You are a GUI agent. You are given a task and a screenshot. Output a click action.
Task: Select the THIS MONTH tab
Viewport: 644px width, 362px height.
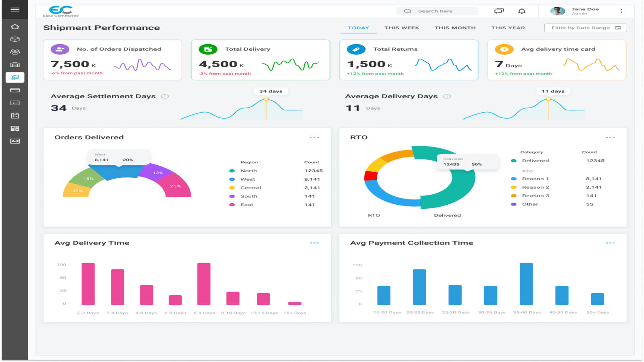pyautogui.click(x=455, y=28)
